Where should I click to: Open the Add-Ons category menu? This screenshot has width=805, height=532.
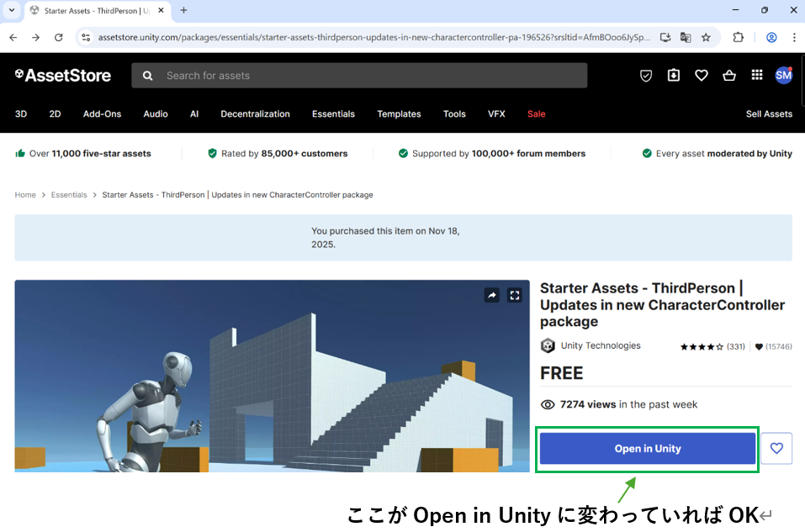102,114
